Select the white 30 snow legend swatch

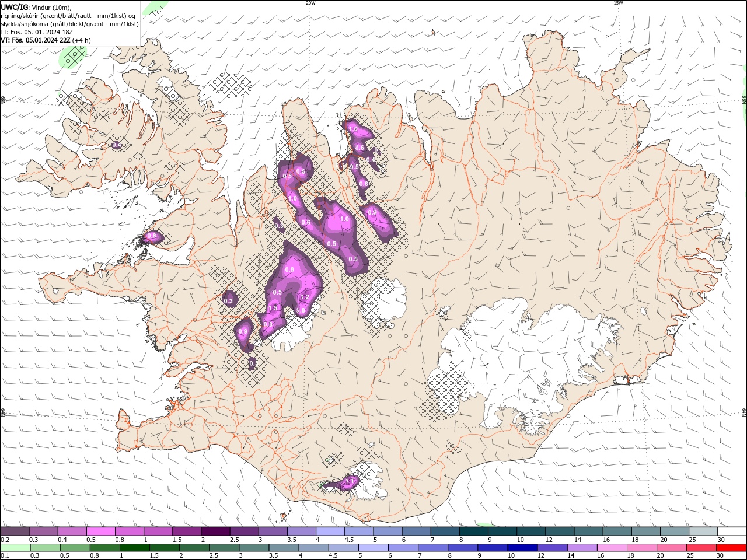coord(732,531)
